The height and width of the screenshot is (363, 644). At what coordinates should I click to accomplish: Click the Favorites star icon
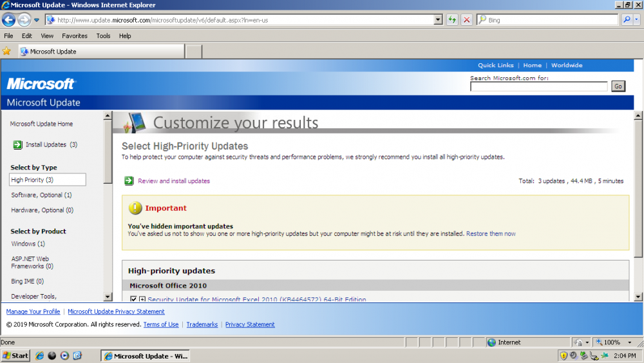pos(6,52)
